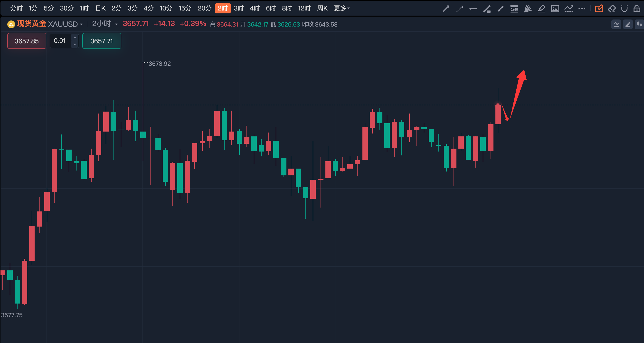Switch to the 分时 timeframe

(17, 9)
